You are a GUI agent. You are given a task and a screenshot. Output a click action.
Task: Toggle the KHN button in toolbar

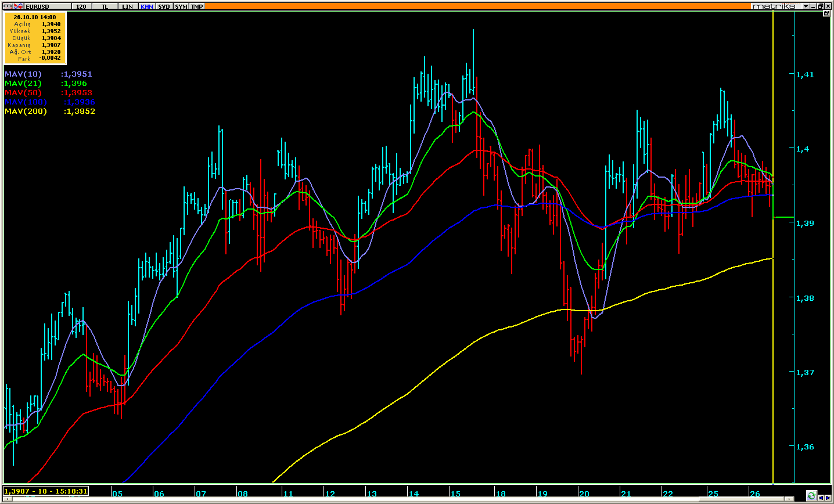(147, 6)
